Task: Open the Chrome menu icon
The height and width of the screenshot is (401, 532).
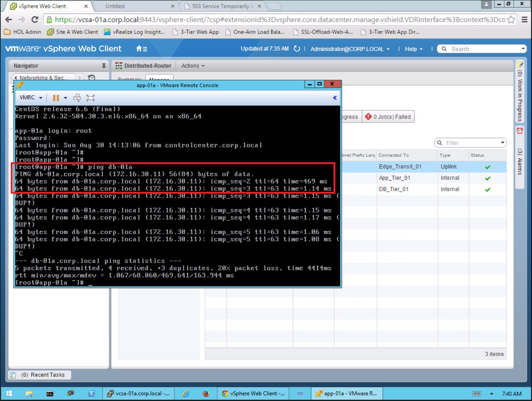Action: 524,20
